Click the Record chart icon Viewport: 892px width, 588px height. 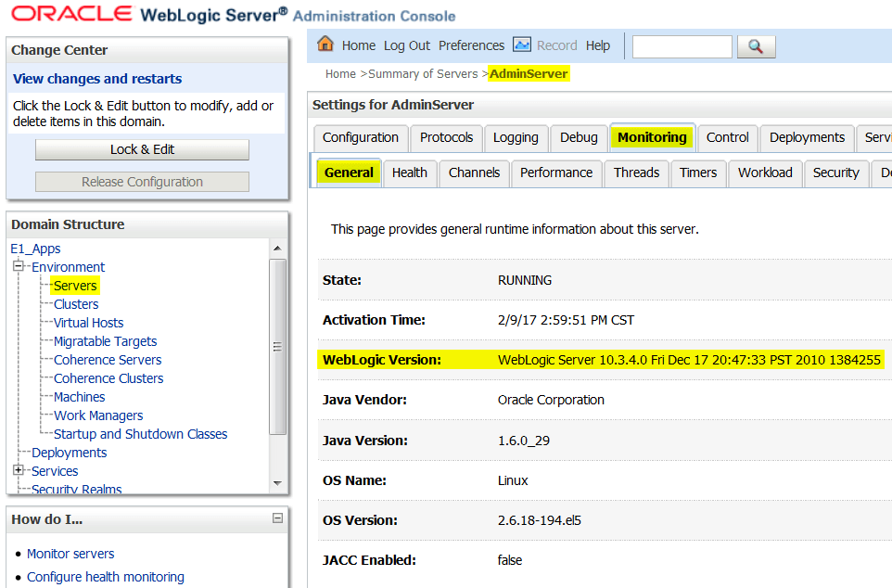tap(522, 45)
